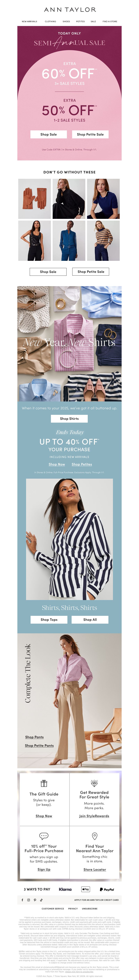
Task: Open the Facebook icon in footer
Action: [x=22, y=900]
